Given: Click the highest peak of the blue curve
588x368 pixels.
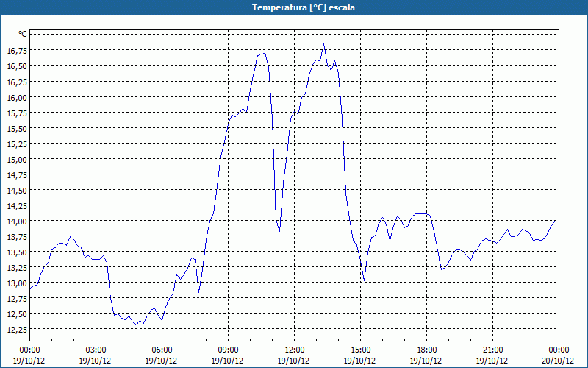Looking at the screenshot, I should tap(323, 44).
